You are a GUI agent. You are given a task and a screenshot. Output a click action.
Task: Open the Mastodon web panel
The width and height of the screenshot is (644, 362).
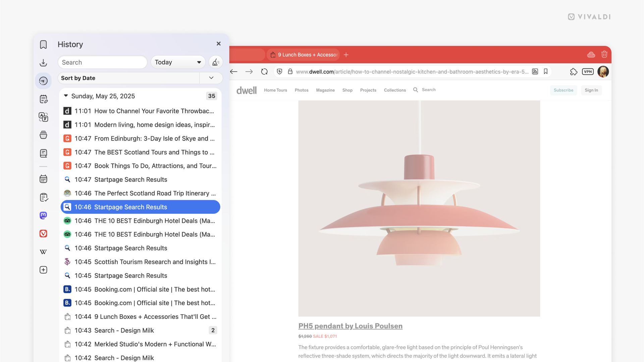(43, 215)
